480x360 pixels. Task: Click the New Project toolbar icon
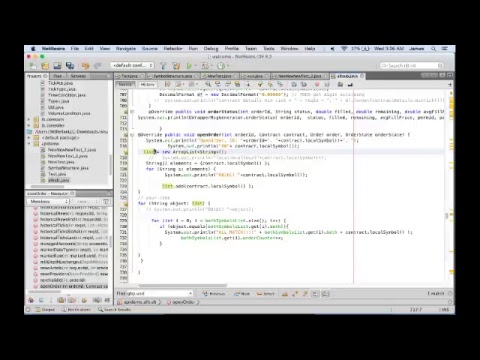pos(45,66)
